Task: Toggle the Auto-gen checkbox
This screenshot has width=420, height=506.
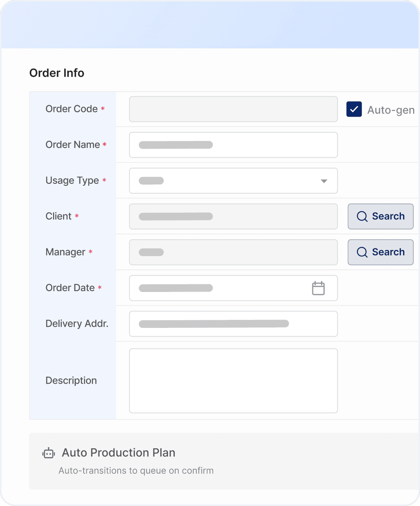Action: (354, 109)
